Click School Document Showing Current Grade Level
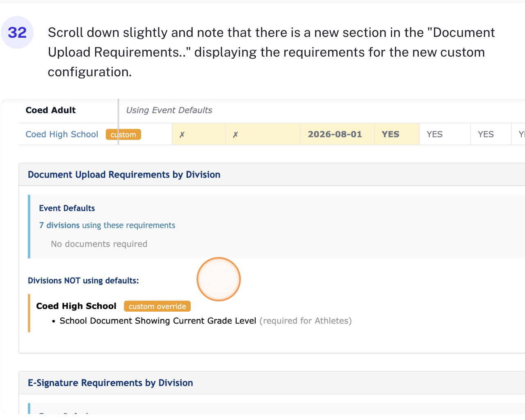The image size is (525, 420). [x=158, y=321]
